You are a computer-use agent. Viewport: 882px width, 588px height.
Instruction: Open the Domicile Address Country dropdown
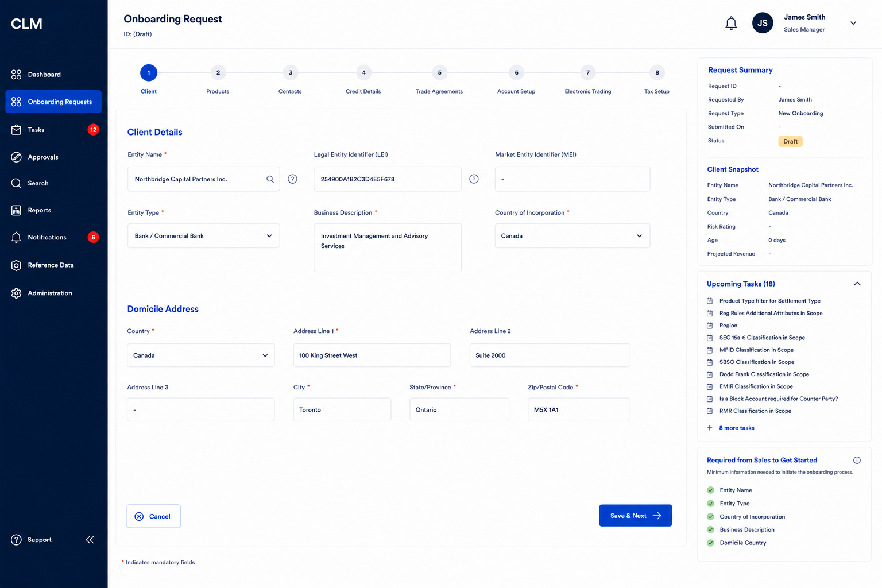click(201, 355)
